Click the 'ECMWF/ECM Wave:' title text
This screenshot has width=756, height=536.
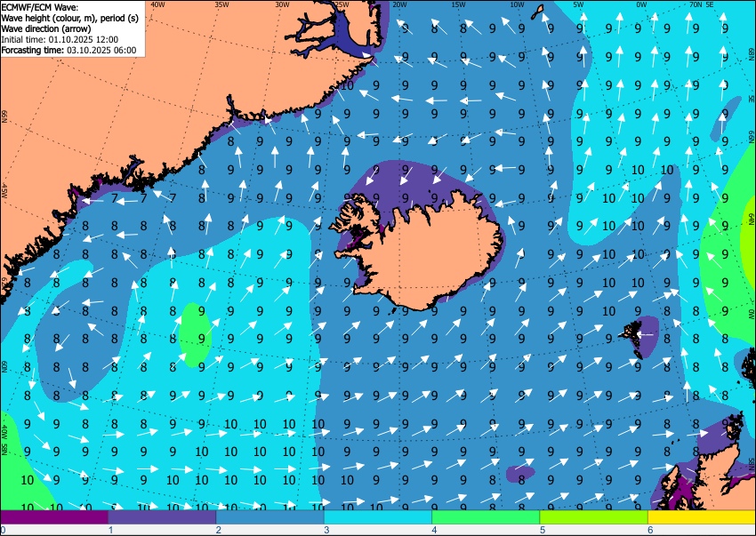39,7
